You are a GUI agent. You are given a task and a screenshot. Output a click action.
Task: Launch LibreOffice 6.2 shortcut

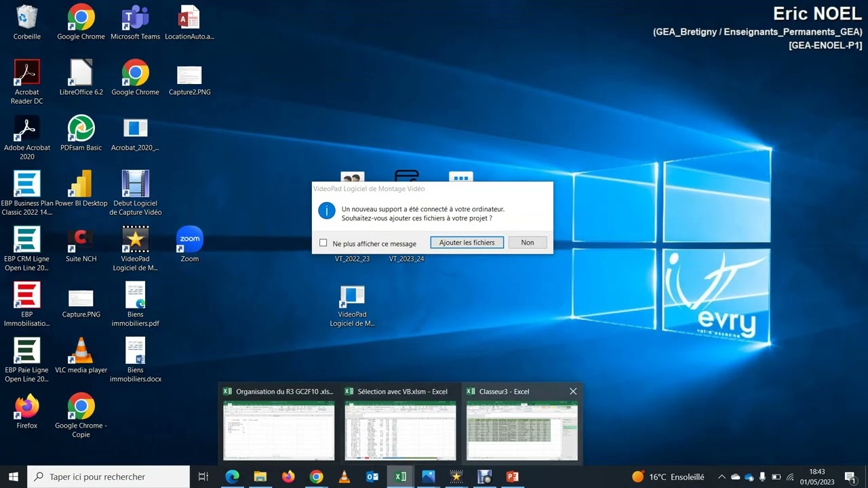pyautogui.click(x=81, y=78)
